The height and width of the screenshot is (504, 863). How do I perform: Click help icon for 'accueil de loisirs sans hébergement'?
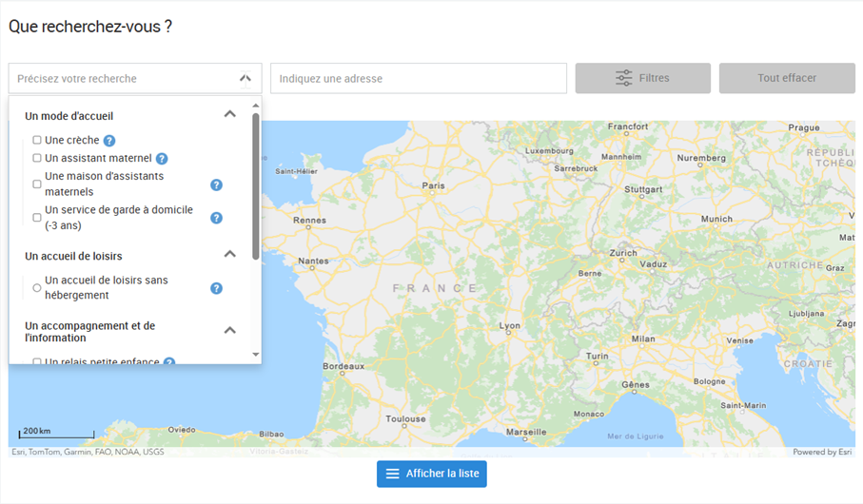coord(216,288)
